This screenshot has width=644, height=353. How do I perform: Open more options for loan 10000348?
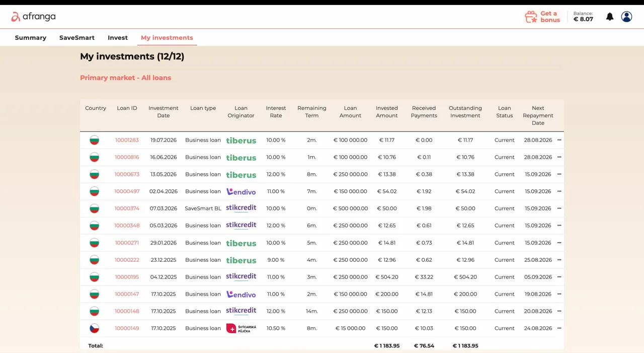[x=559, y=226]
